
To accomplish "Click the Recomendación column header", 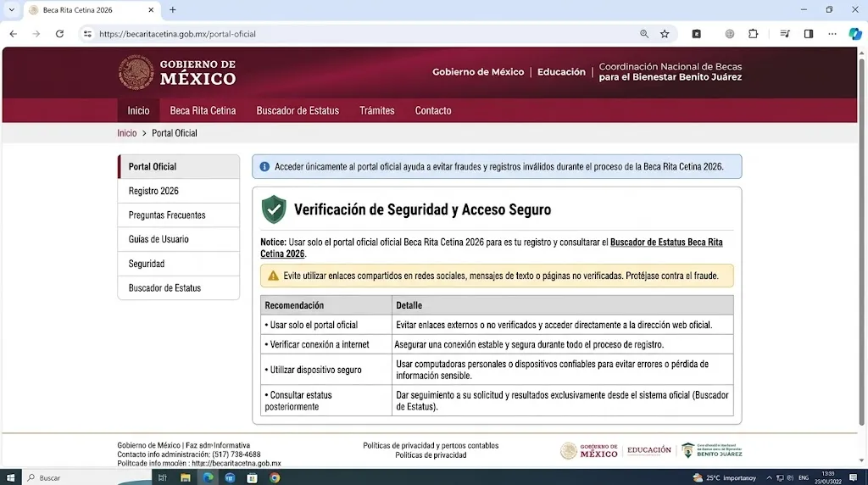I will [x=326, y=305].
